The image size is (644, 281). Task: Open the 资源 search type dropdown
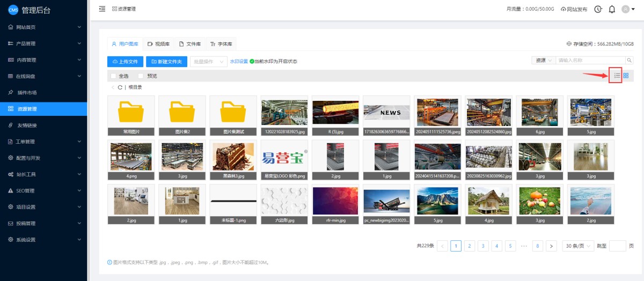click(x=543, y=61)
